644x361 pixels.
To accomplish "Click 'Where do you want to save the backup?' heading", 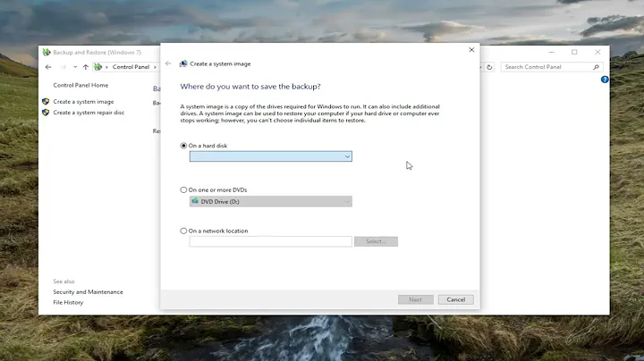I will (x=250, y=87).
